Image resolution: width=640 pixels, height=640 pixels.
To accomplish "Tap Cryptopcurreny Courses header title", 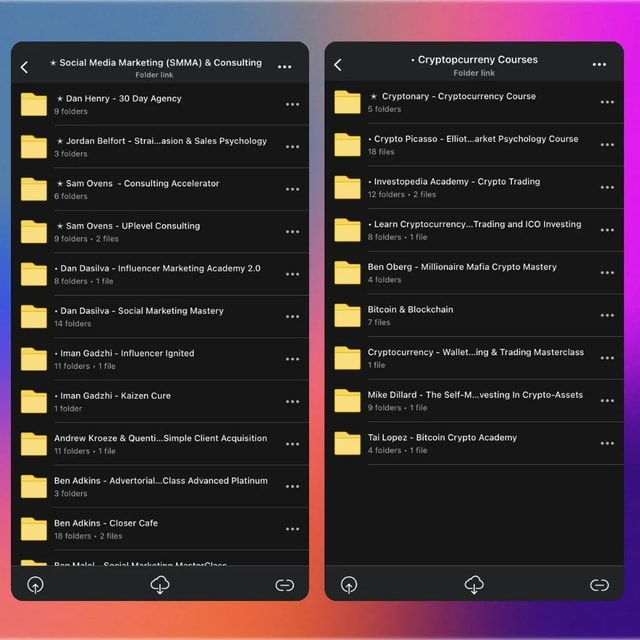I will 474,60.
